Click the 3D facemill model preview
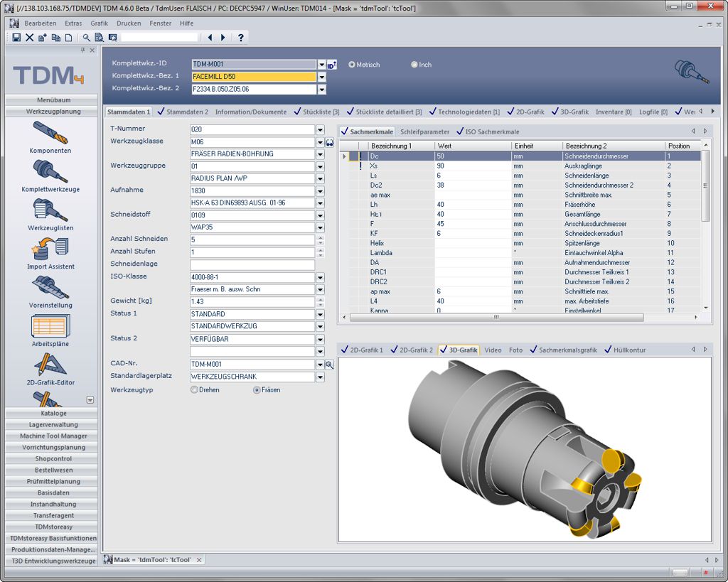Viewport: 728px width, 582px height. click(525, 449)
